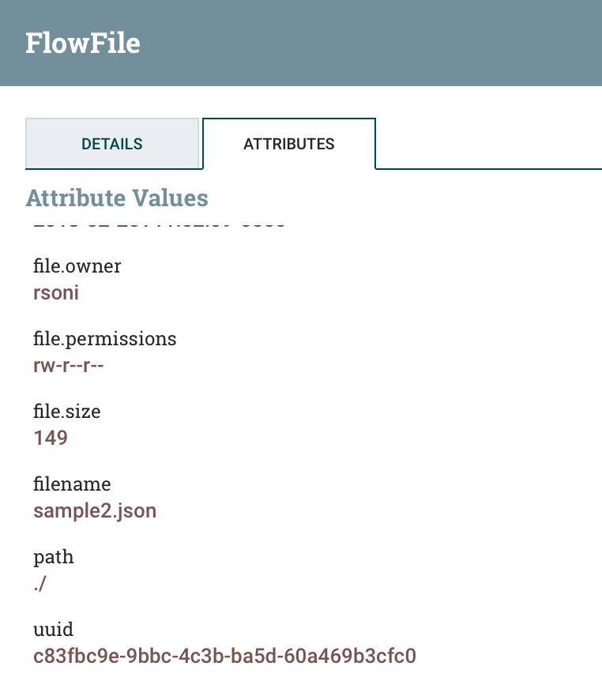Click the file.owner attribute label
602x700 pixels.
pyautogui.click(x=77, y=266)
